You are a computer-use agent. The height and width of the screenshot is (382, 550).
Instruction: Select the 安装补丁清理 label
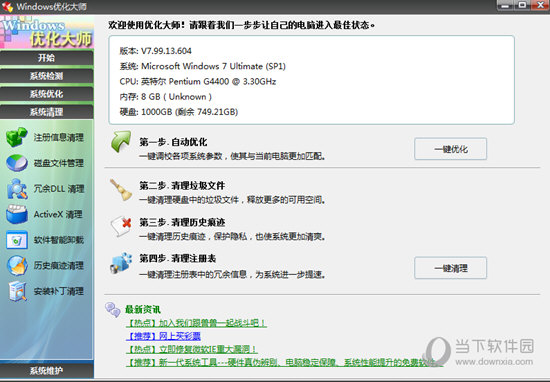[x=59, y=291]
